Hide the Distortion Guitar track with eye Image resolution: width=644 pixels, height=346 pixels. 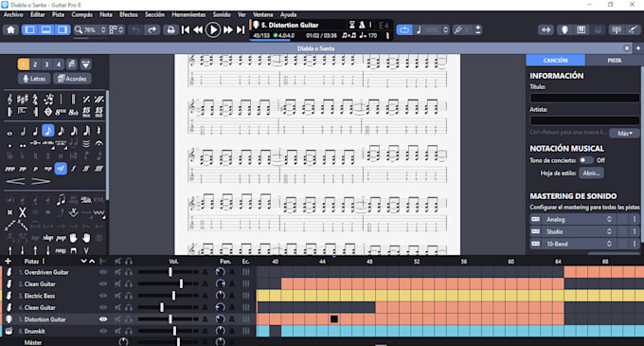(x=103, y=319)
